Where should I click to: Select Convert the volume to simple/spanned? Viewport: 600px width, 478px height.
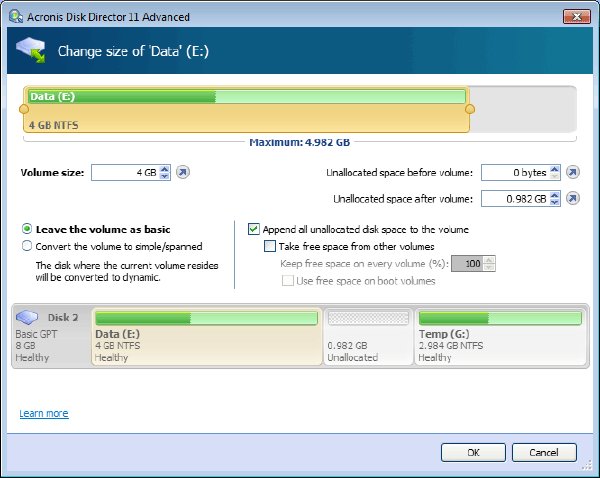point(27,246)
